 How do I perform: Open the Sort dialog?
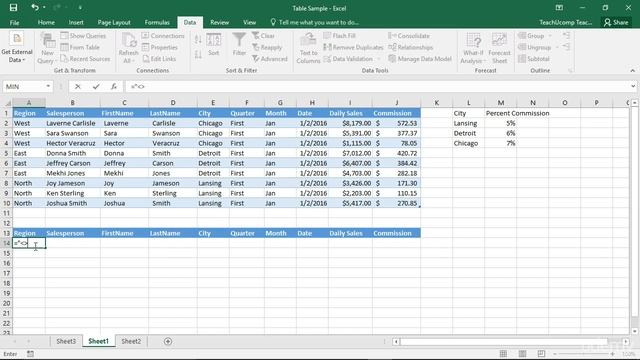213,45
